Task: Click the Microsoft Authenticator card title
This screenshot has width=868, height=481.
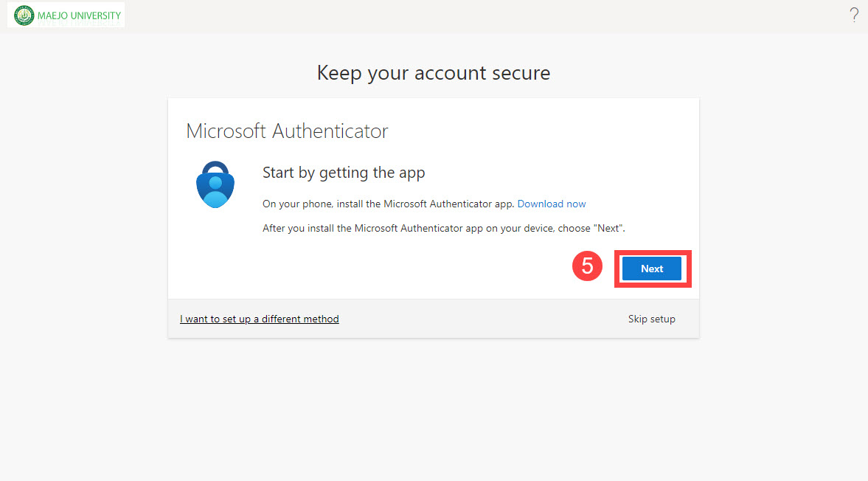Action: tap(287, 131)
